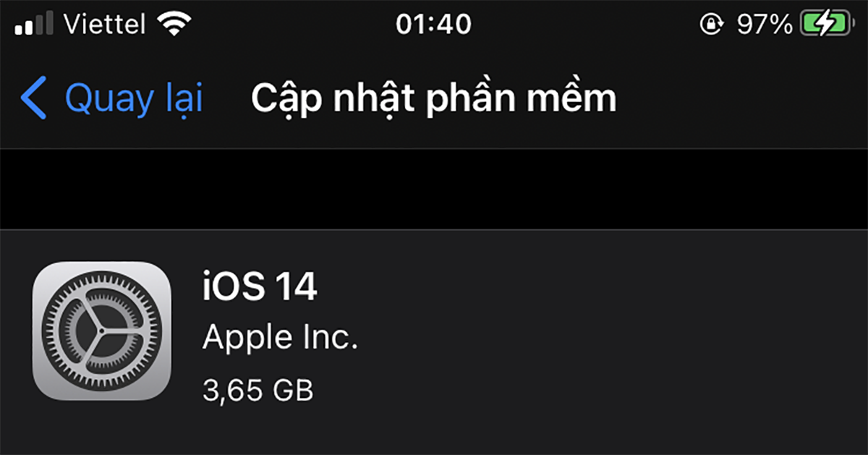Viewport: 868px width, 455px height.
Task: Tap the 3,65 GB size text
Action: click(x=258, y=391)
